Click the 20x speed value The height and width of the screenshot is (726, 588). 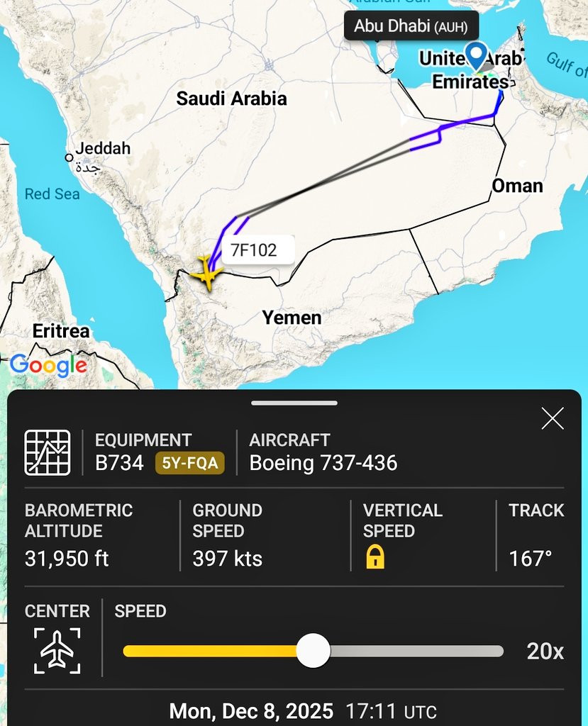point(545,652)
